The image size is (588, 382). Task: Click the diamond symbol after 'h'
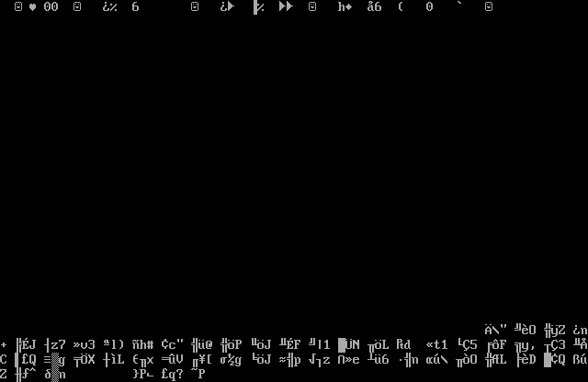[349, 7]
